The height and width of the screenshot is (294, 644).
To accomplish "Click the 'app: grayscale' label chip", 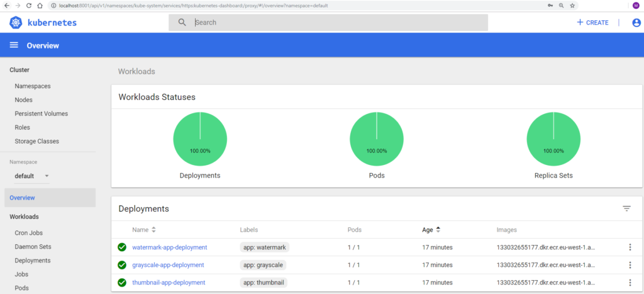I will click(263, 265).
